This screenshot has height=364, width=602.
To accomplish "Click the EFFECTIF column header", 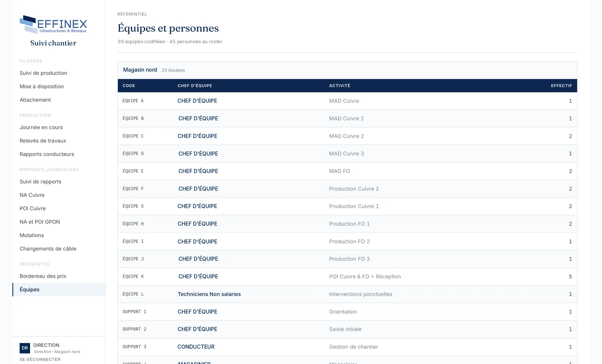I will [x=561, y=86].
